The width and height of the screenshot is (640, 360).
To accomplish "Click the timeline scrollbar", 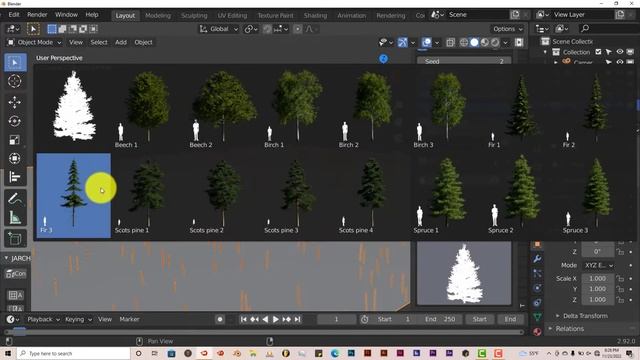I will (264, 332).
